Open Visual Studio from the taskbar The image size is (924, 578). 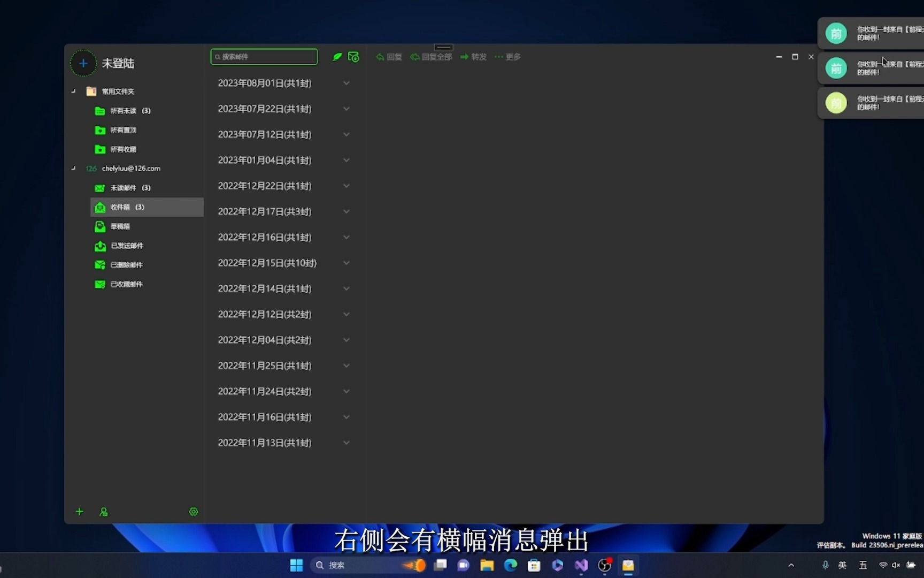point(581,565)
